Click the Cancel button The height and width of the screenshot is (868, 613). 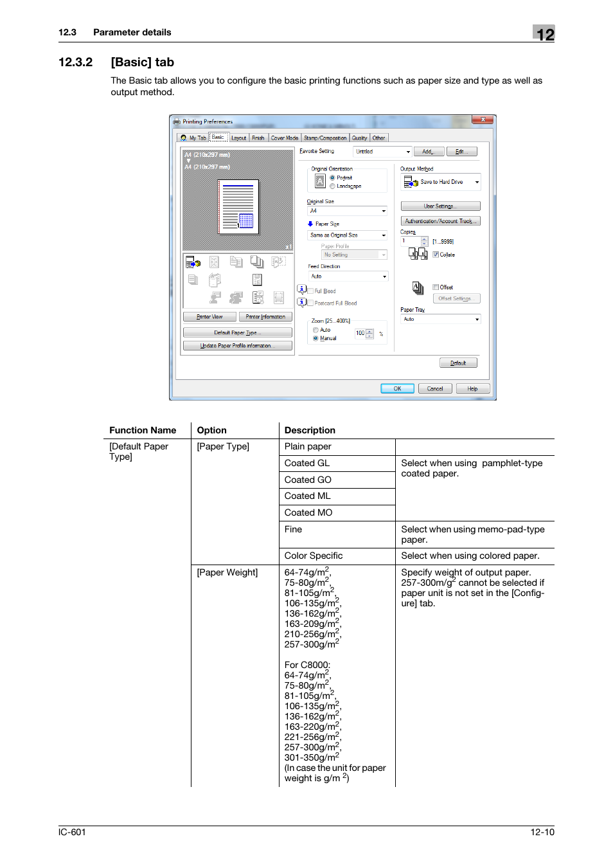[435, 388]
